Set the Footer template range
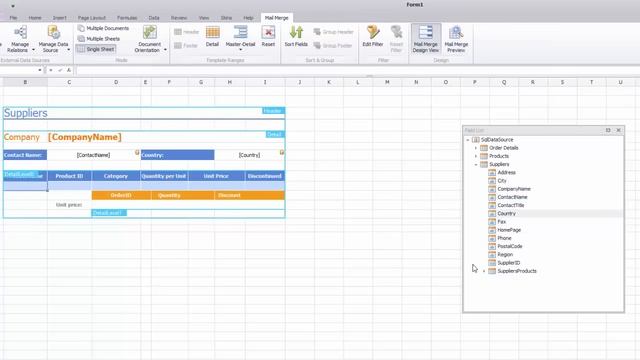This screenshot has height=360, width=640. pyautogui.click(x=186, y=46)
